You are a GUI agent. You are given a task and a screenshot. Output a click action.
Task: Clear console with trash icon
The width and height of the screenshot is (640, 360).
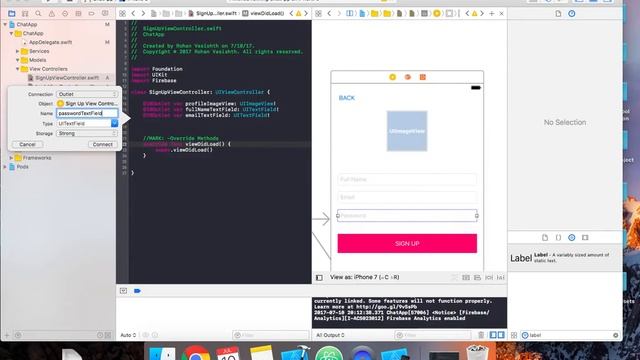click(x=481, y=335)
